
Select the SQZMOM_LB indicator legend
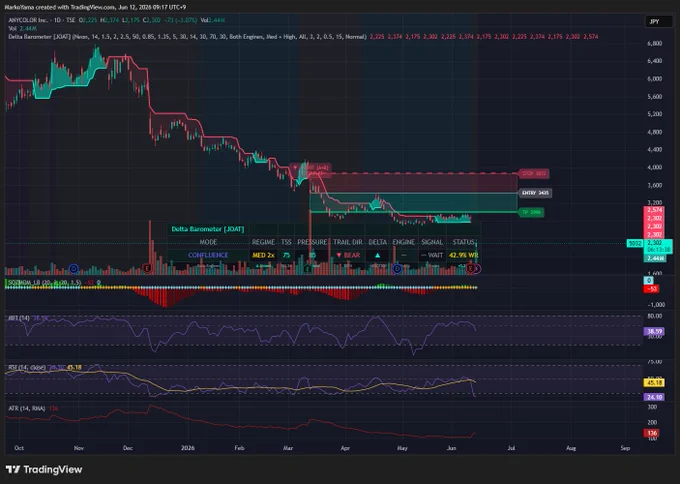click(x=54, y=282)
